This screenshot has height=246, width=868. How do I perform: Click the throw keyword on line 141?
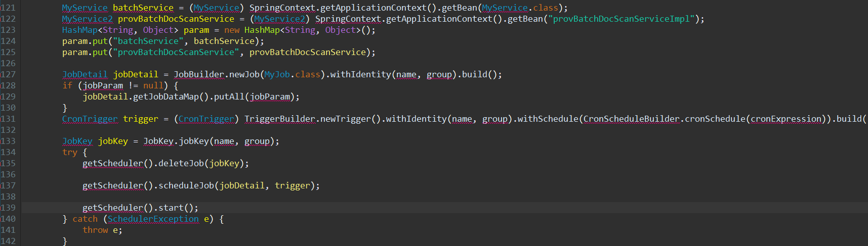95,230
